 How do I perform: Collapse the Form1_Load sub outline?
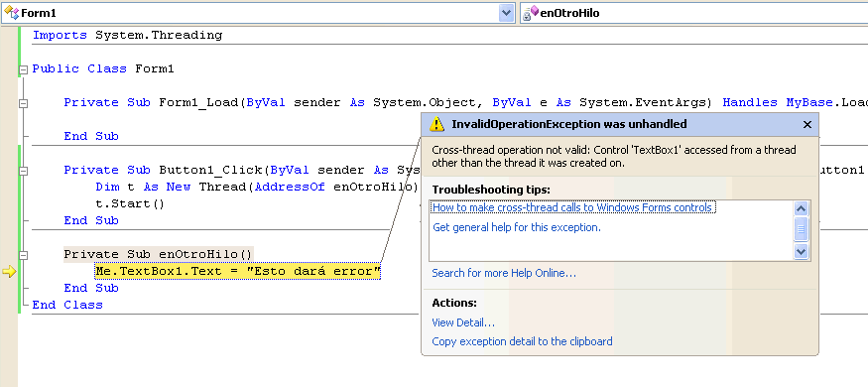coord(23,103)
